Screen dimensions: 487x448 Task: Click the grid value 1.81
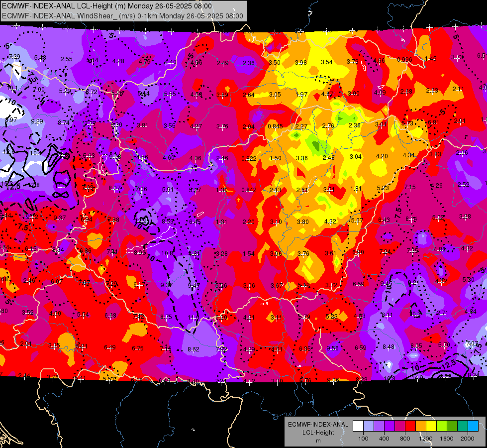(356, 188)
